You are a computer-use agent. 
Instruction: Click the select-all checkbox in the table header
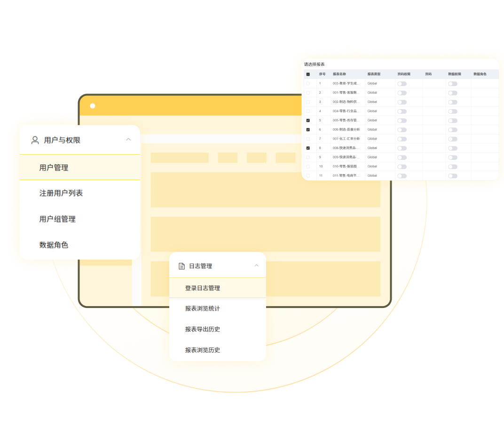(308, 74)
